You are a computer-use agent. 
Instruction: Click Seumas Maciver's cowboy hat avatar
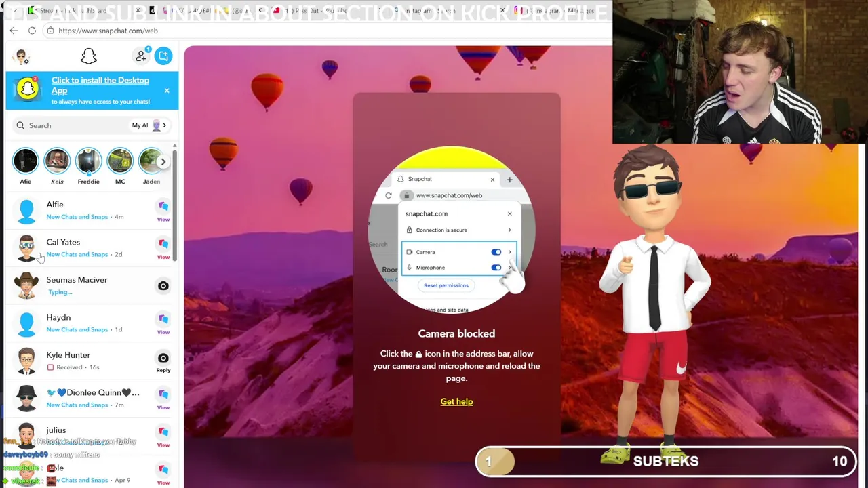coord(26,286)
